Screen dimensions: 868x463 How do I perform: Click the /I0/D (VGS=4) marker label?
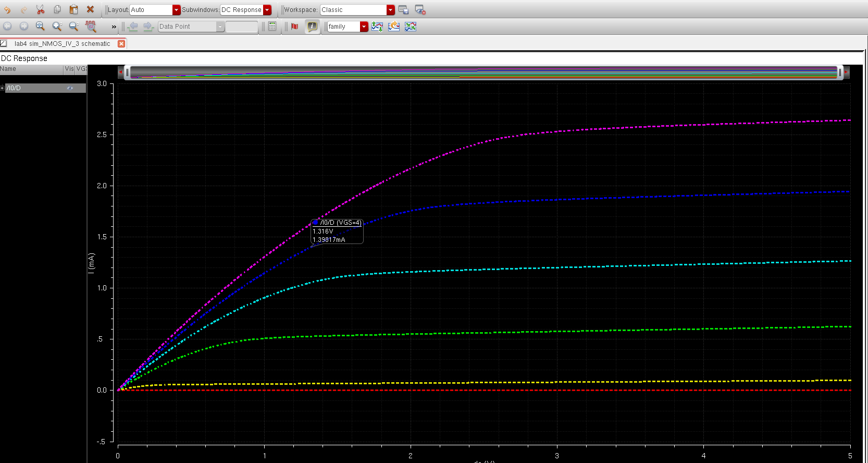point(341,223)
